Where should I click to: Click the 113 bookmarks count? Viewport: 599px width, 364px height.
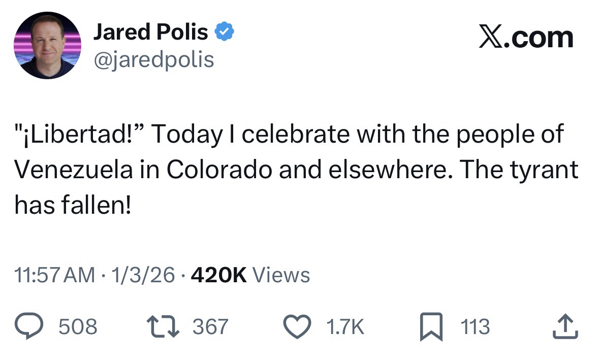tap(475, 326)
